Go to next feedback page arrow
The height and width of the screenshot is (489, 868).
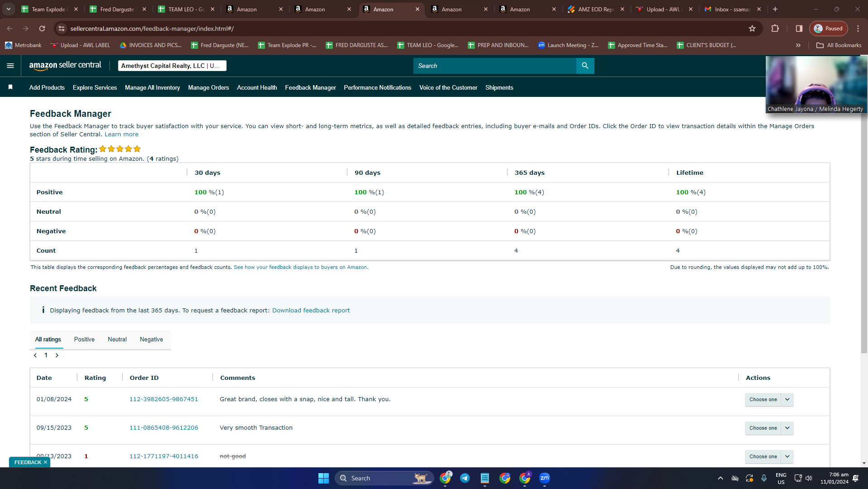click(x=57, y=355)
